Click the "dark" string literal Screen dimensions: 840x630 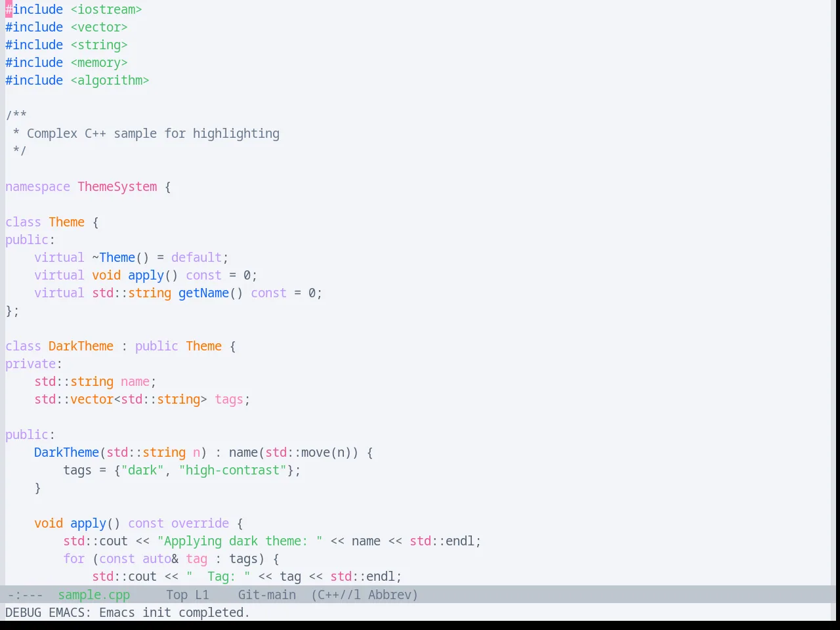(x=142, y=470)
